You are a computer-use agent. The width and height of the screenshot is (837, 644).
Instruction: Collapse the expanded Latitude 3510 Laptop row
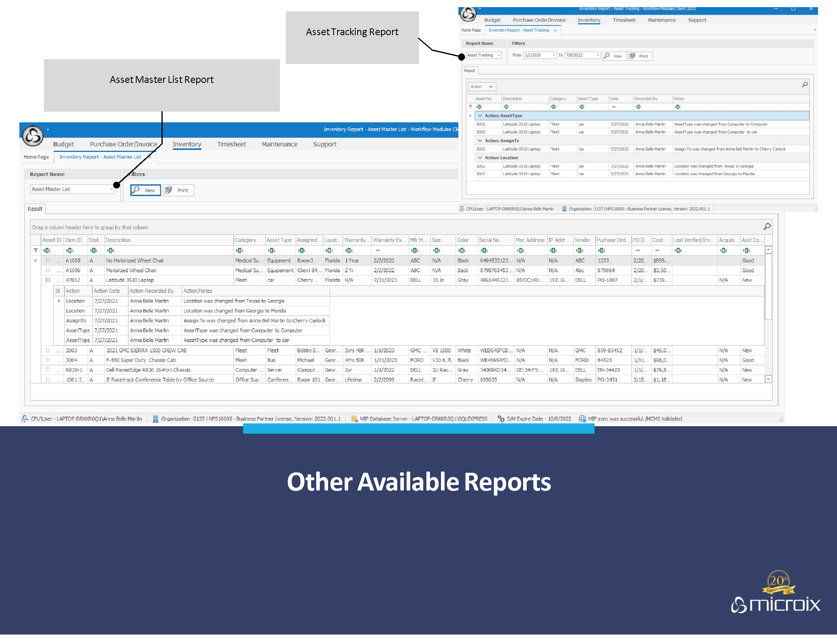48,280
